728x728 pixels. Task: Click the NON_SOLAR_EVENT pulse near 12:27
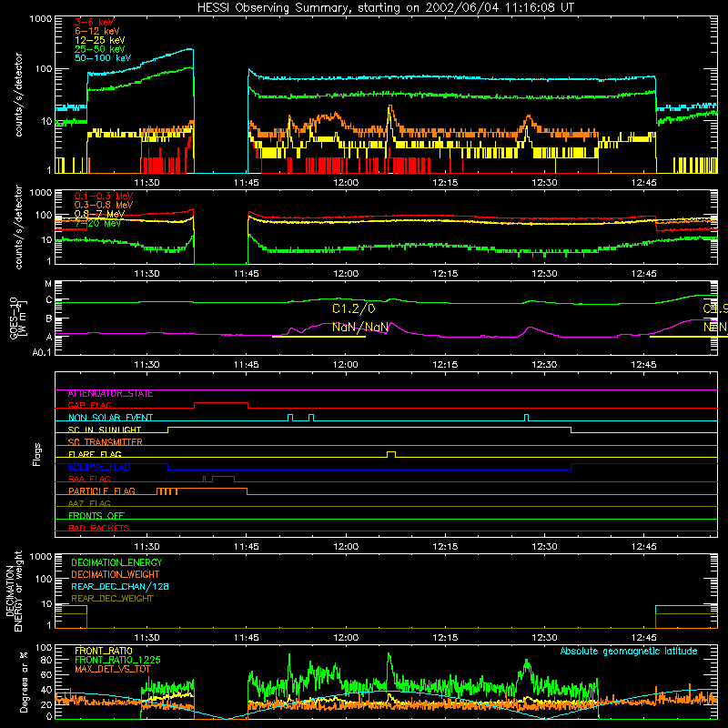tap(526, 418)
